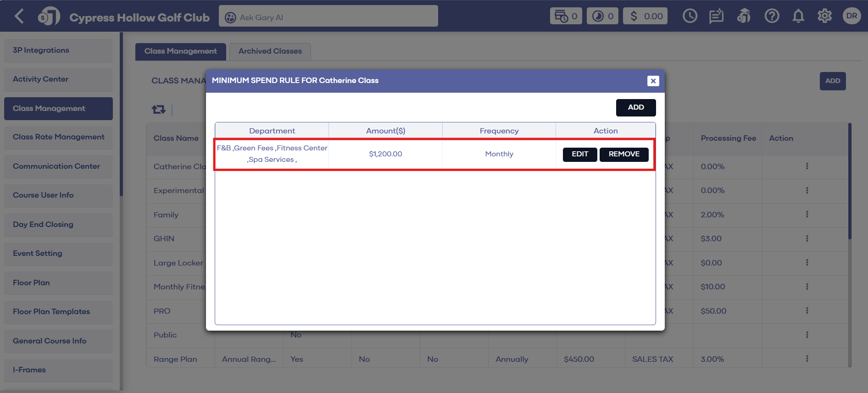Screen dimensions: 868x393
Task: Close the Minimum Spend Rule dialog
Action: coord(653,81)
